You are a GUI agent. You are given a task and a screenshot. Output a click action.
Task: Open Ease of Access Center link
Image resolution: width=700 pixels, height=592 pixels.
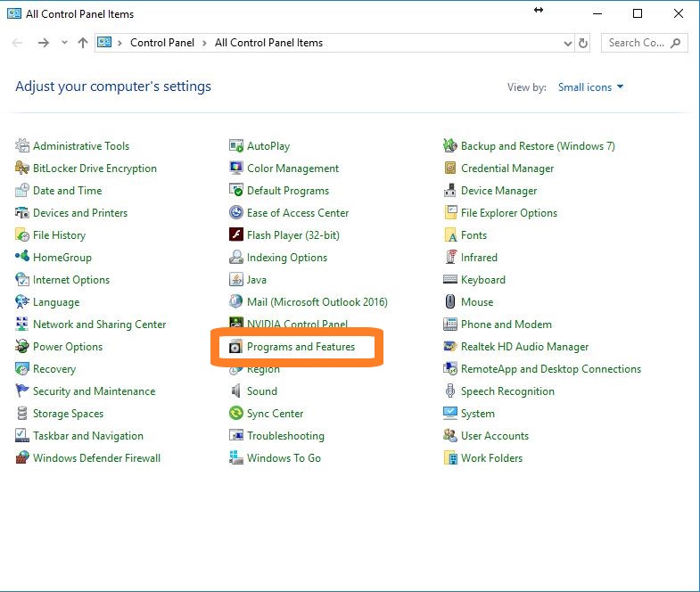[298, 213]
